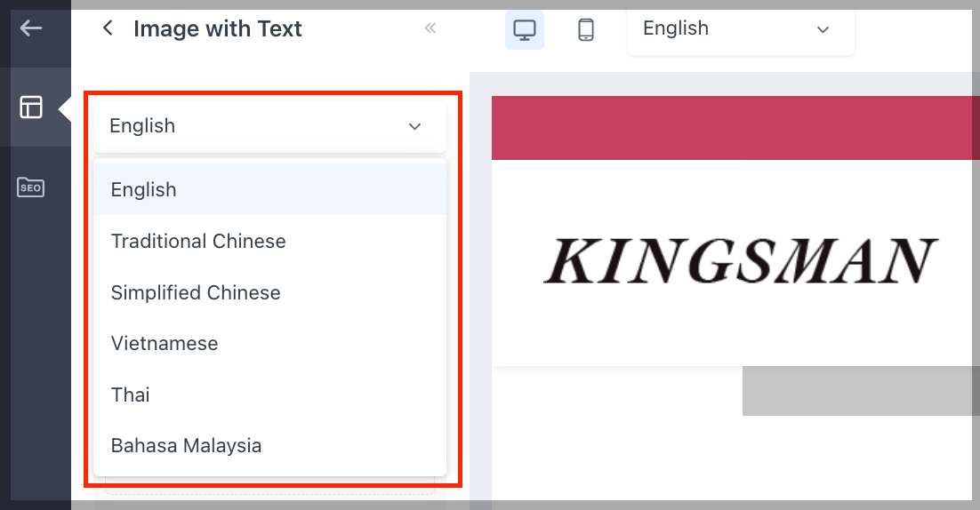Select English from the language list
The image size is (980, 510).
(270, 189)
